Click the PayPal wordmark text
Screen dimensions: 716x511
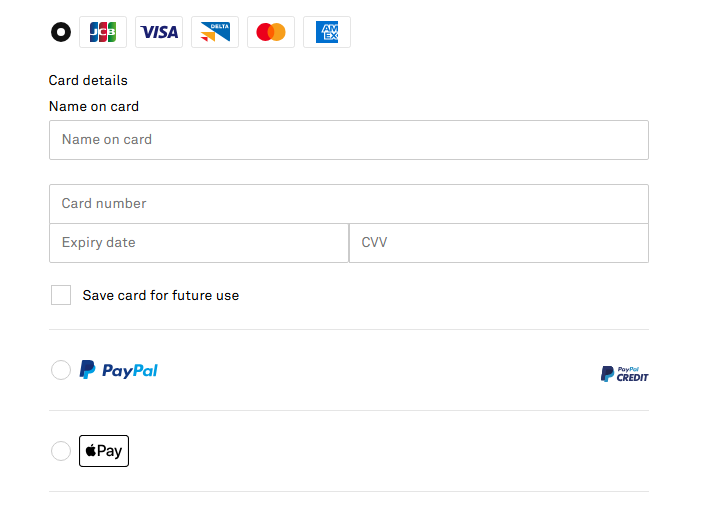click(x=130, y=370)
